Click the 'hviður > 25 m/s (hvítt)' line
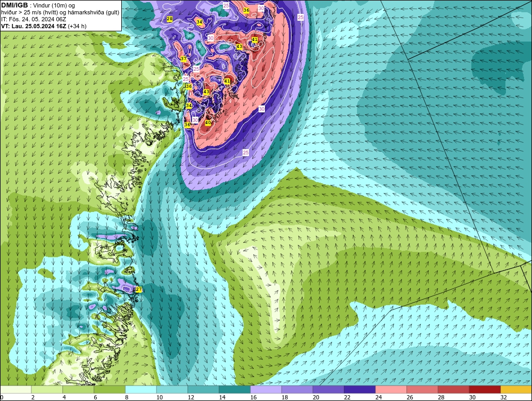 30,13
